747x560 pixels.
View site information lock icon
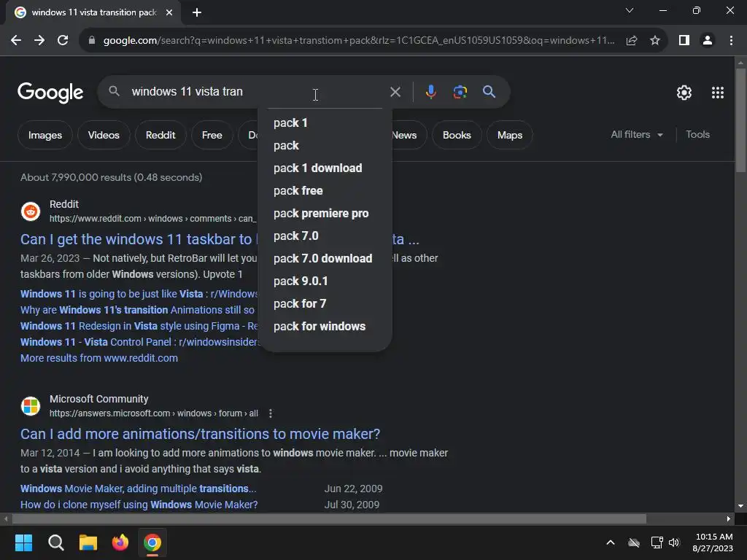92,41
